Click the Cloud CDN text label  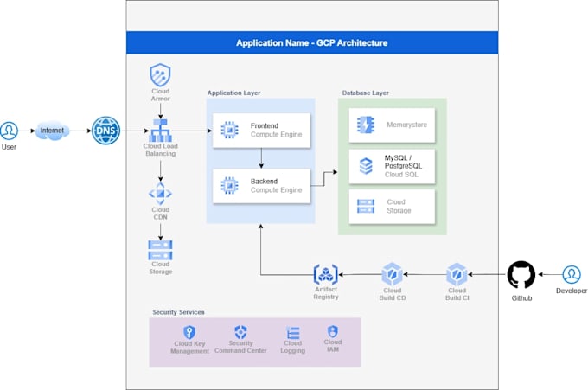(161, 214)
